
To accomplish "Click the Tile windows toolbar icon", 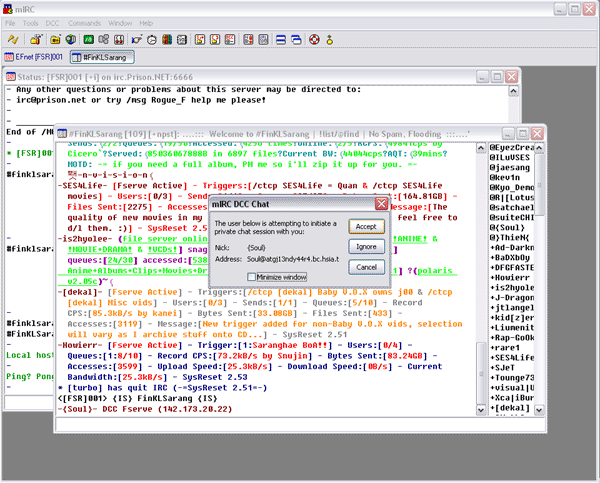I will point(279,40).
